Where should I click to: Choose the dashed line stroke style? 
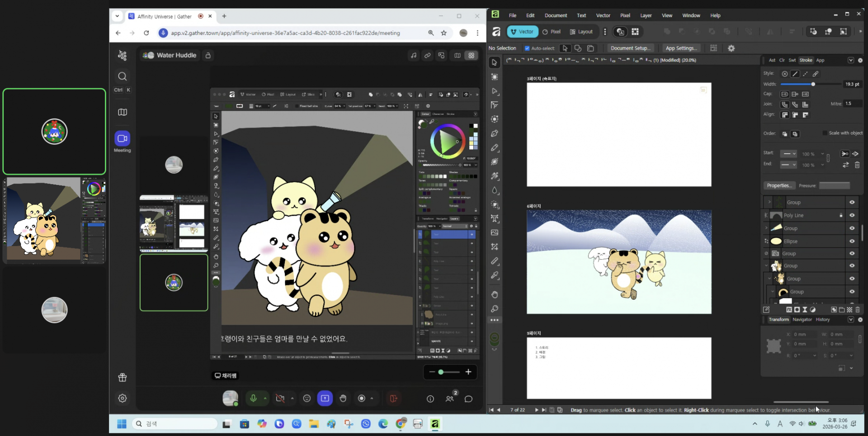(x=805, y=74)
